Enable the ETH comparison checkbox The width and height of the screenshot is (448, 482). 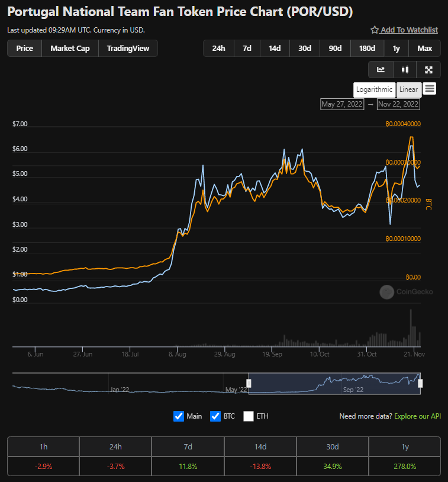pos(249,416)
